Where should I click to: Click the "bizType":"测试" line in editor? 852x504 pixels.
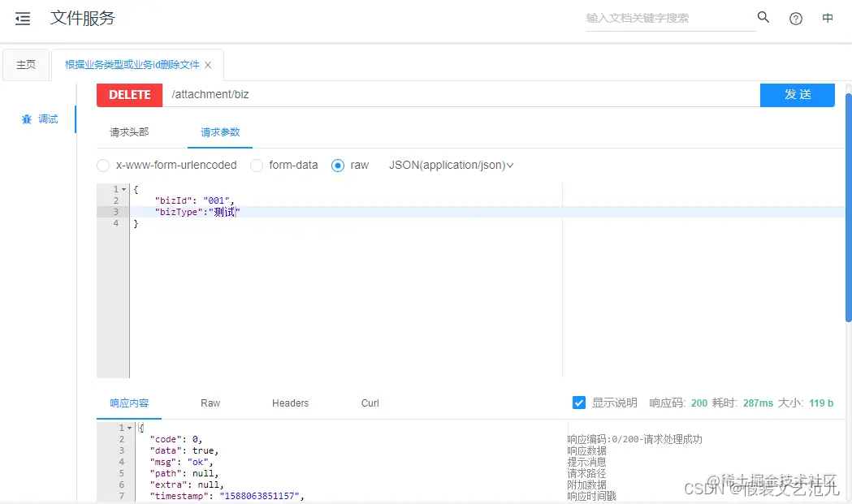[x=197, y=212]
